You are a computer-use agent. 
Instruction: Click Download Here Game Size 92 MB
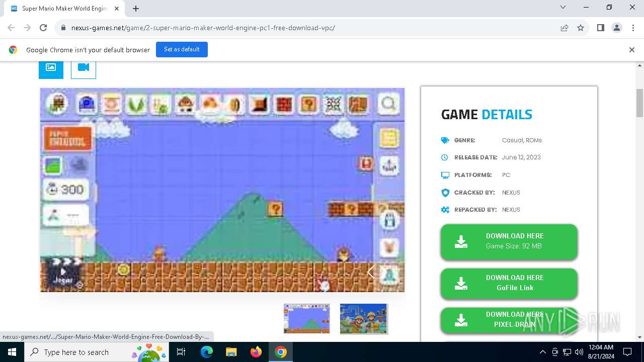click(x=509, y=241)
